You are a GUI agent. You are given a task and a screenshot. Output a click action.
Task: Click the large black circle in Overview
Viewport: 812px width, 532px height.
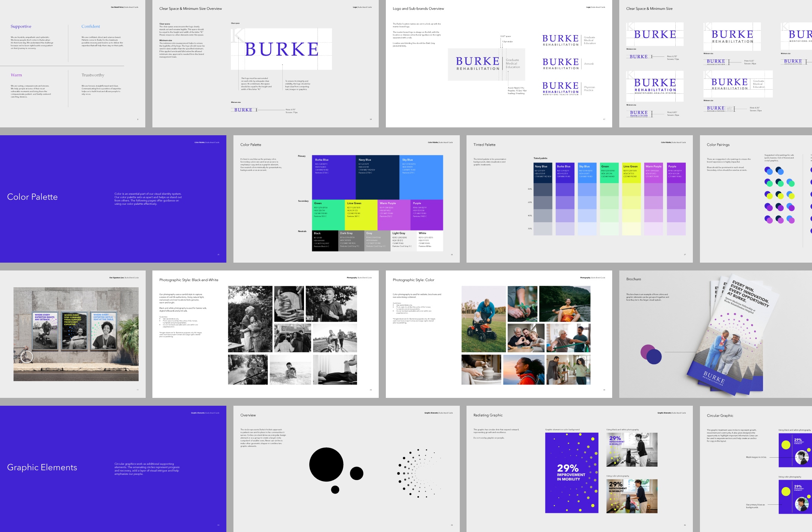click(326, 465)
